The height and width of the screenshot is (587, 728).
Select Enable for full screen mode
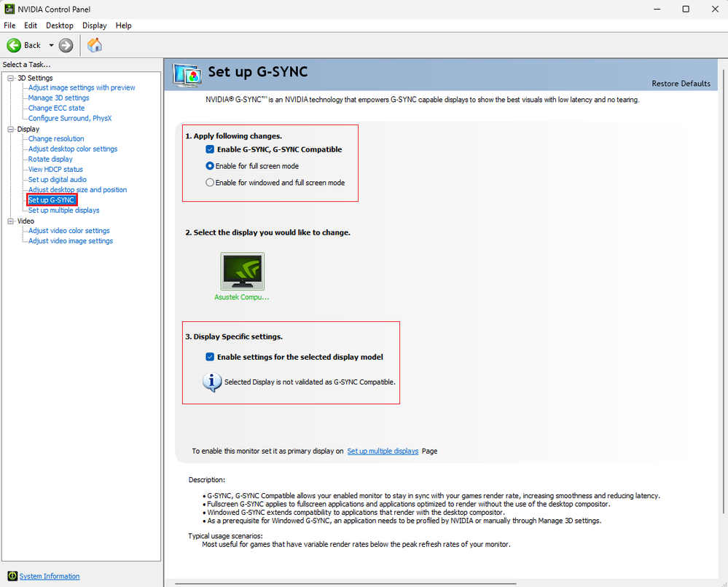tap(210, 165)
